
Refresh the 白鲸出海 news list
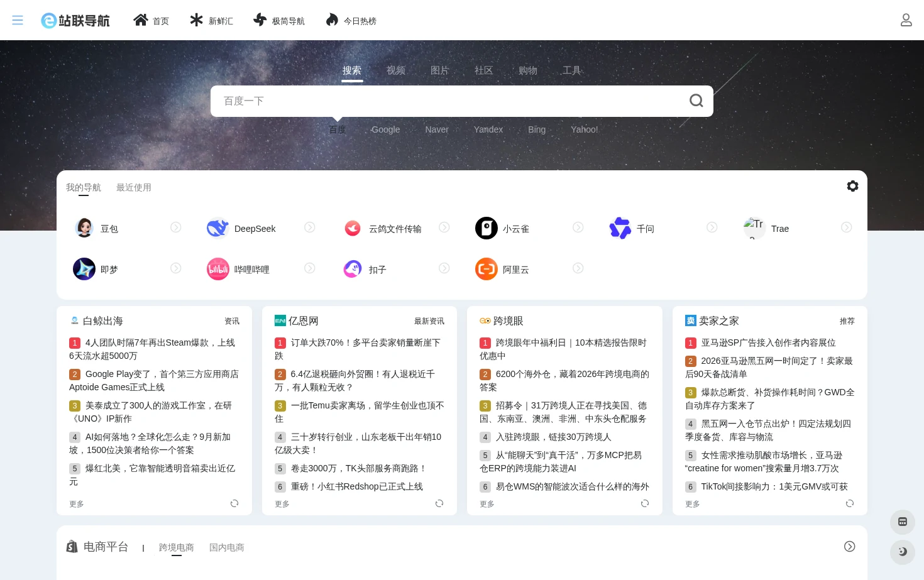[234, 503]
